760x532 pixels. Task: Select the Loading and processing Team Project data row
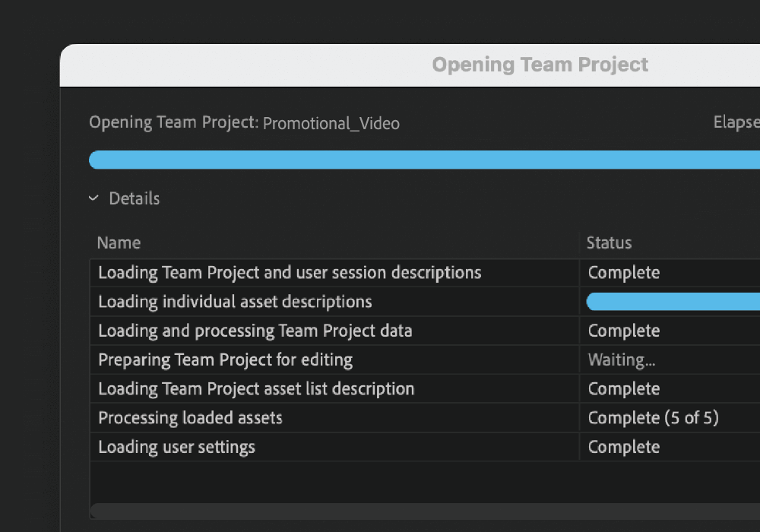253,331
